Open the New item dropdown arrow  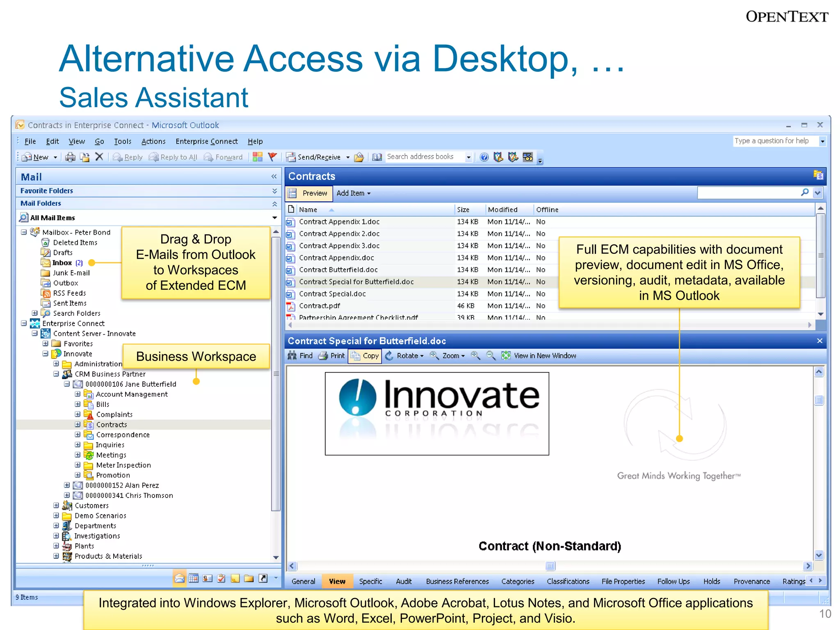55,157
